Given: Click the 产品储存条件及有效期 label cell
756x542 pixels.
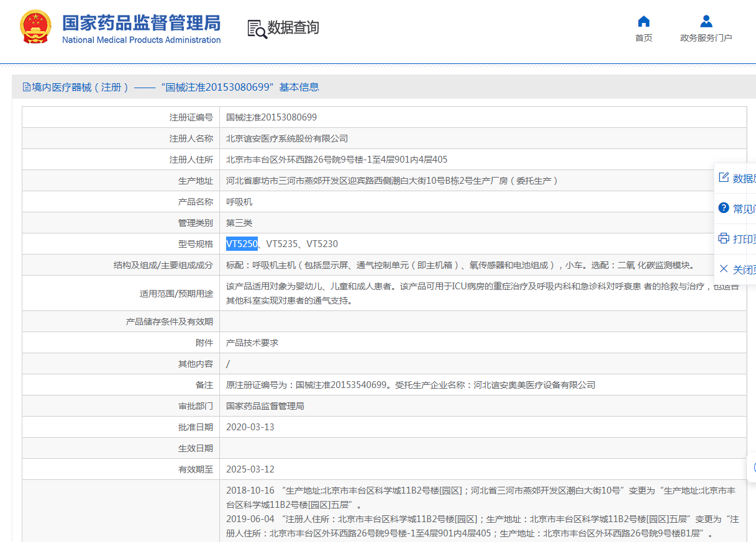Looking at the screenshot, I should point(121,322).
